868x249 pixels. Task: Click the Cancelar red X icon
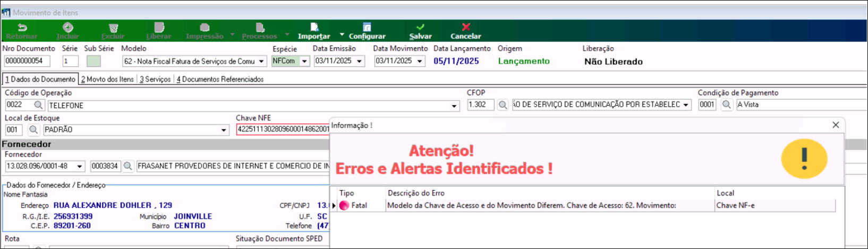[x=466, y=27]
